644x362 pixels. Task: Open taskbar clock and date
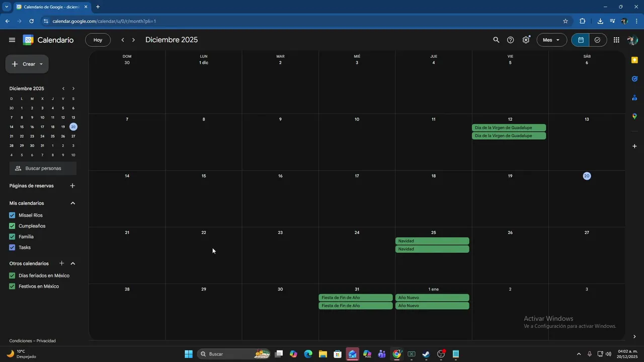628,354
